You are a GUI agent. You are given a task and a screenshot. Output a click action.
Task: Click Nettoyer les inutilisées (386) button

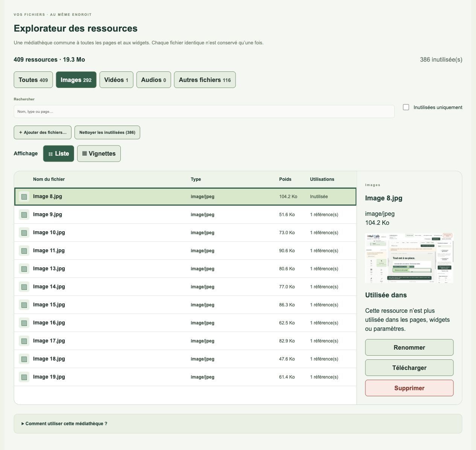(x=107, y=132)
